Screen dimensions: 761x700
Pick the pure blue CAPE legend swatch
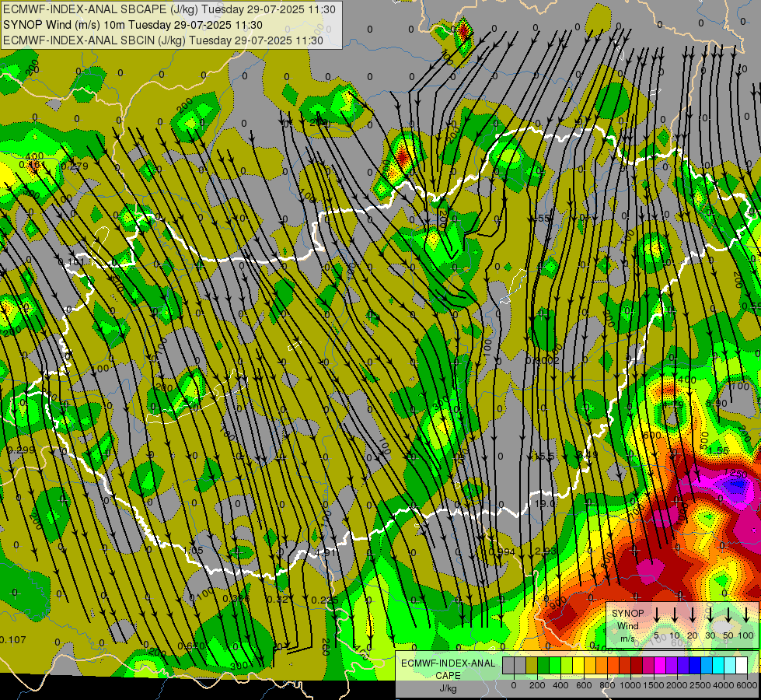[x=696, y=665]
